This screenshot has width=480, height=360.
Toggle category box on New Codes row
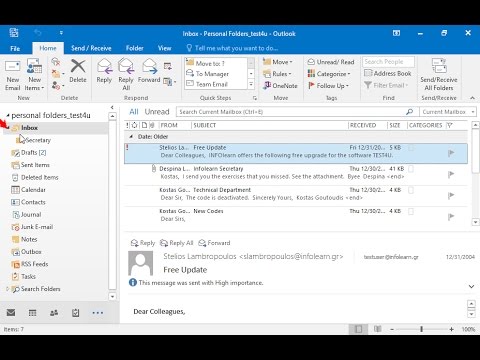click(x=411, y=211)
